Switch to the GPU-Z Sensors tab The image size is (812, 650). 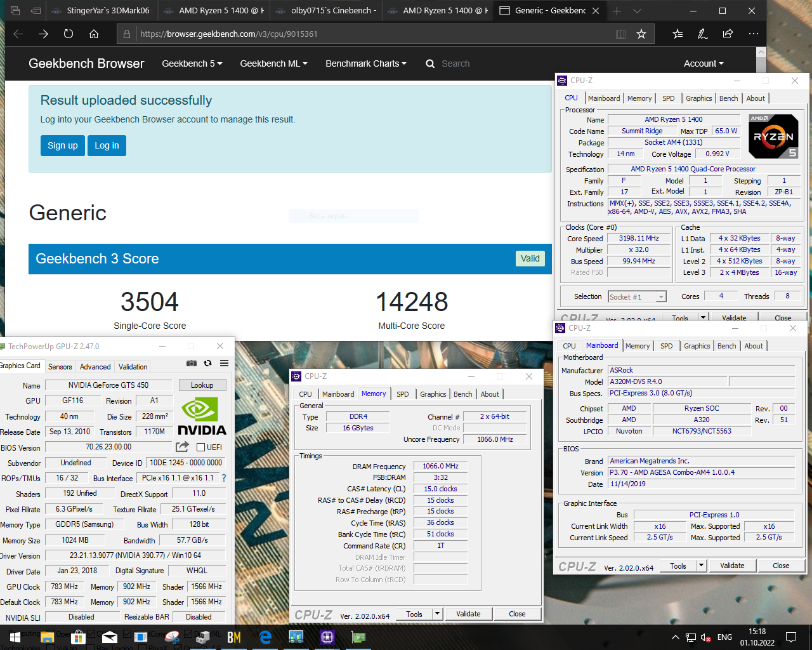(60, 367)
